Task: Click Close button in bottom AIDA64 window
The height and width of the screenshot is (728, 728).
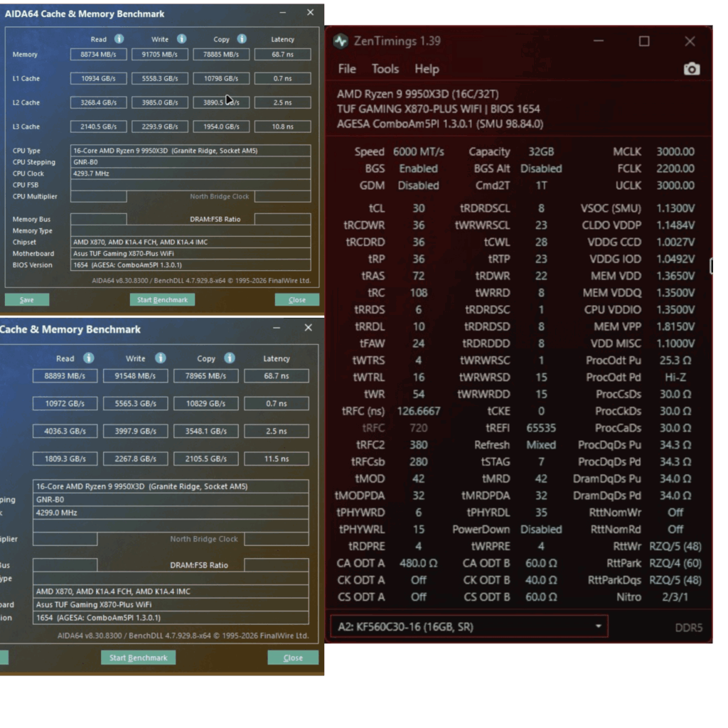Action: click(x=293, y=658)
